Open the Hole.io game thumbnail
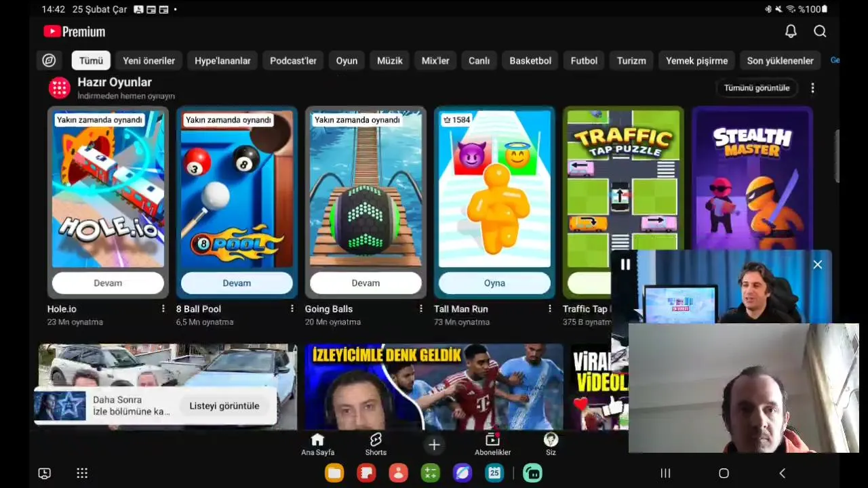Viewport: 868px width, 488px height. 108,189
